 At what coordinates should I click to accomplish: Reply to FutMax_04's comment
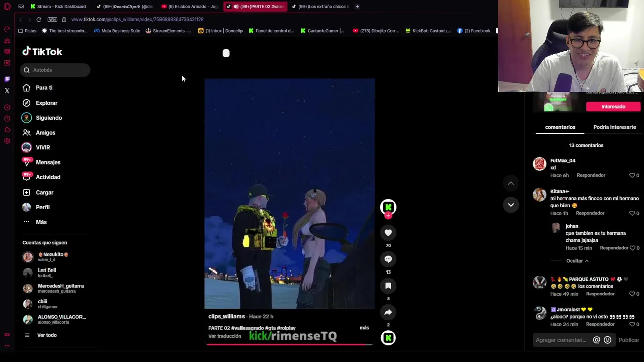click(591, 175)
